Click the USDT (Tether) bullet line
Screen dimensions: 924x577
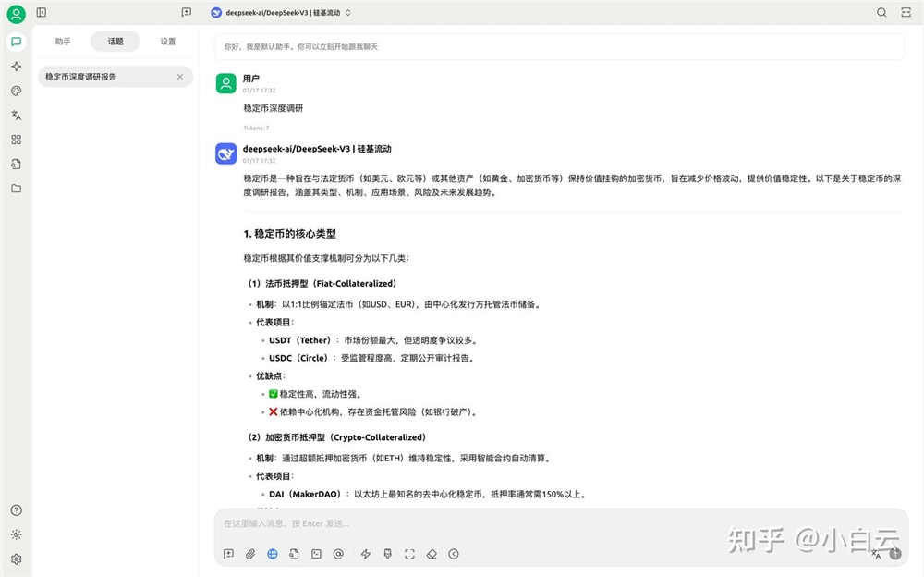pyautogui.click(x=373, y=340)
